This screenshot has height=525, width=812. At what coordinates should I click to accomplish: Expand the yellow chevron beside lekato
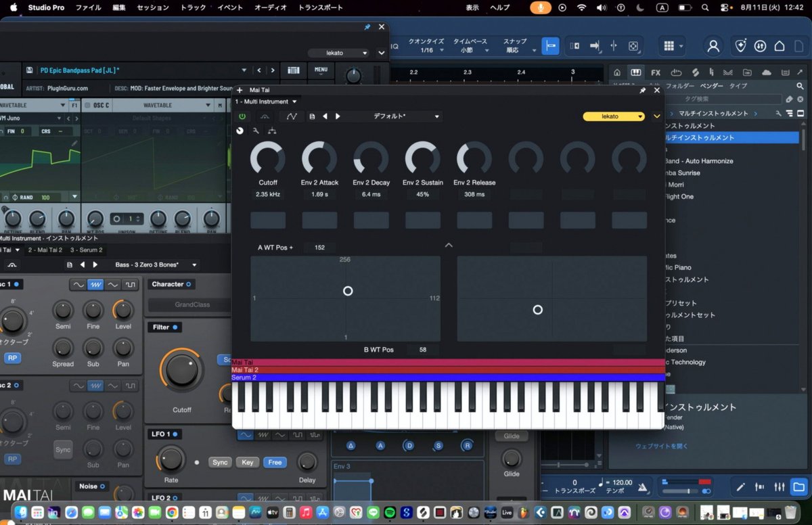click(656, 116)
